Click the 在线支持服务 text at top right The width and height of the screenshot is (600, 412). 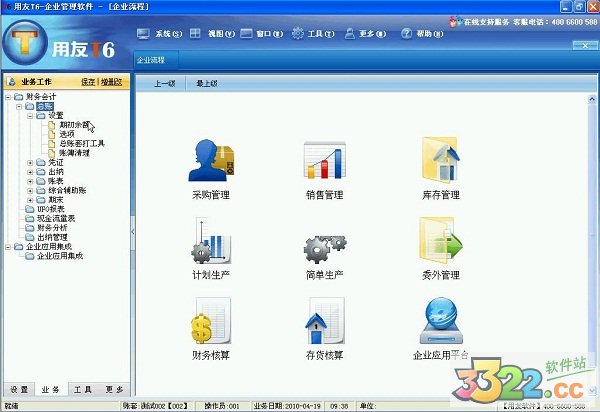(x=486, y=22)
